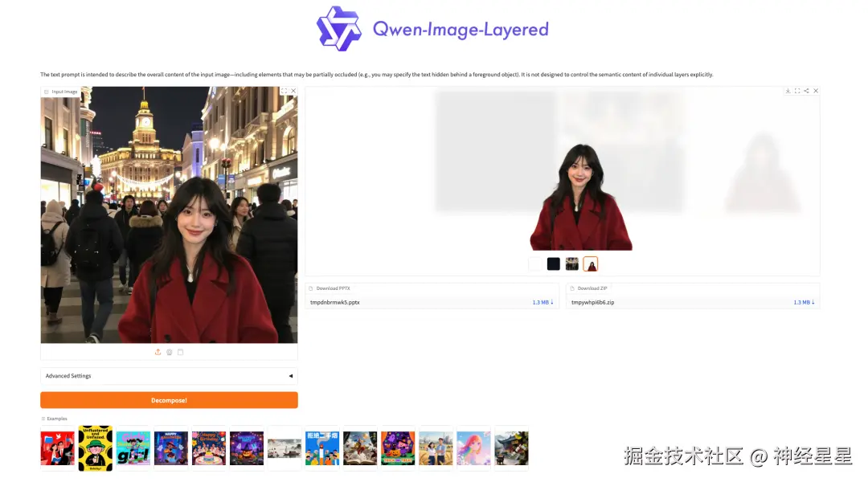Choose the ink-wash boat landscape example
Screen dimensions: 868x482
(285, 448)
